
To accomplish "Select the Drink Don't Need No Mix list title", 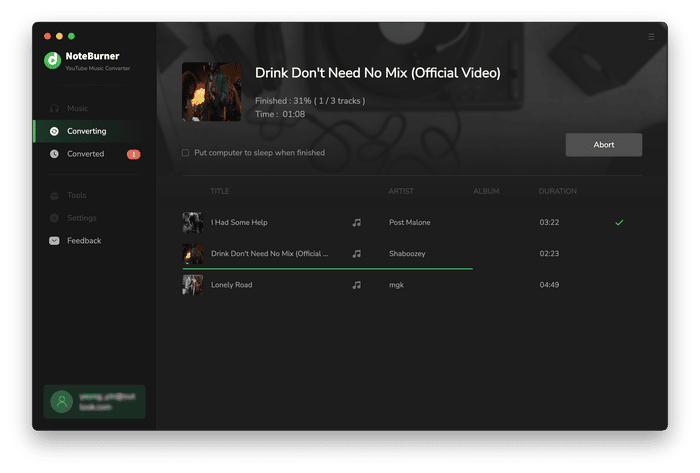I will click(x=270, y=253).
